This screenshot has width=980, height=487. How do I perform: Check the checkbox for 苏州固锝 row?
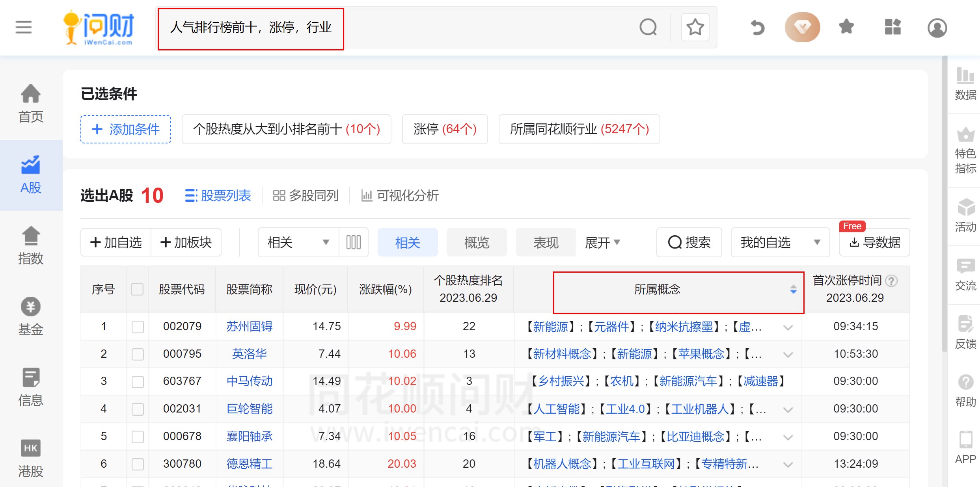(137, 326)
